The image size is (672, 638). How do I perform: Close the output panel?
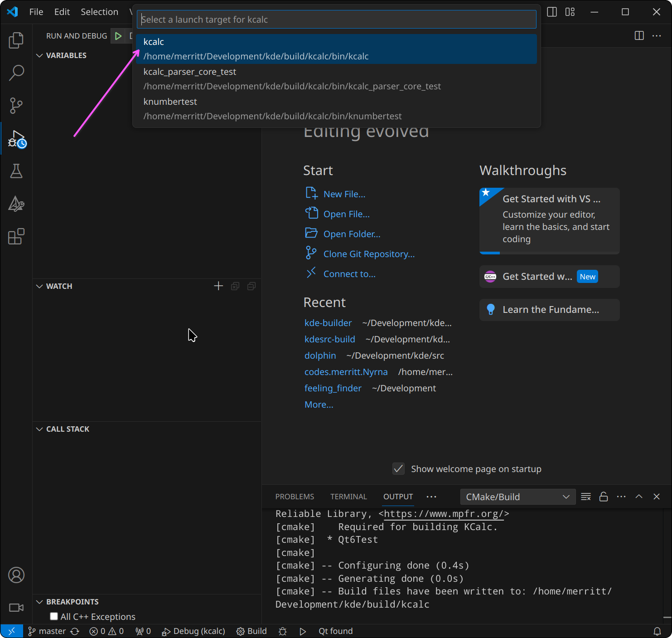(x=657, y=497)
